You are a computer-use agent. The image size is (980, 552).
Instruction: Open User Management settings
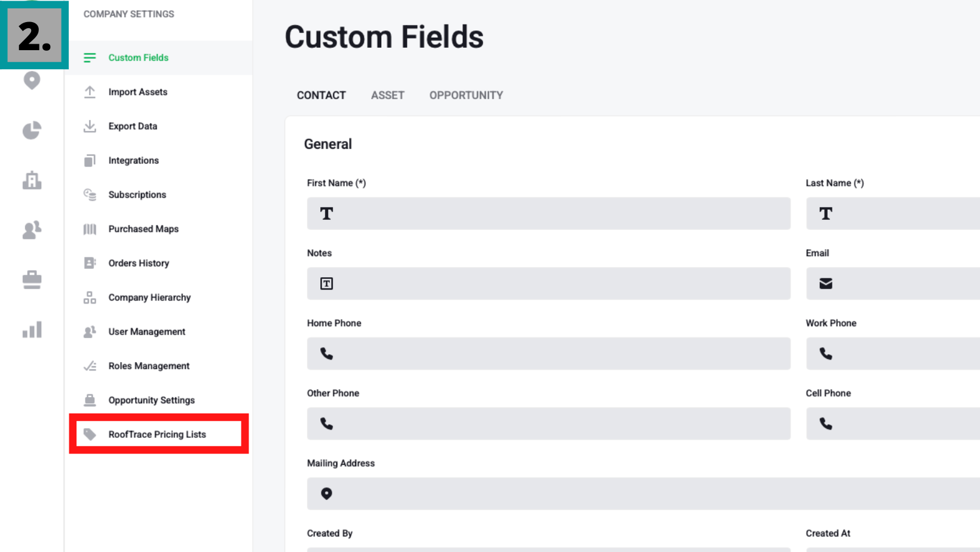(x=146, y=332)
